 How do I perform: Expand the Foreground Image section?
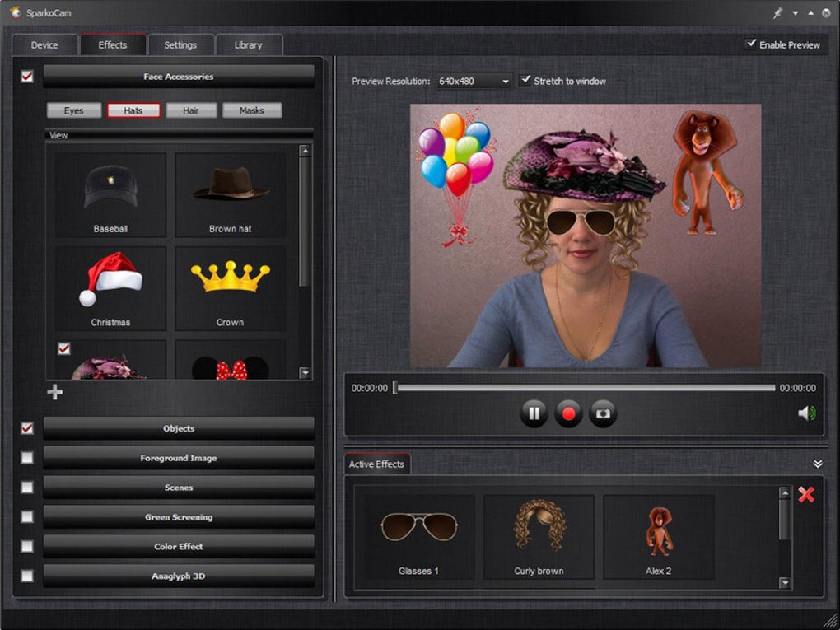179,458
